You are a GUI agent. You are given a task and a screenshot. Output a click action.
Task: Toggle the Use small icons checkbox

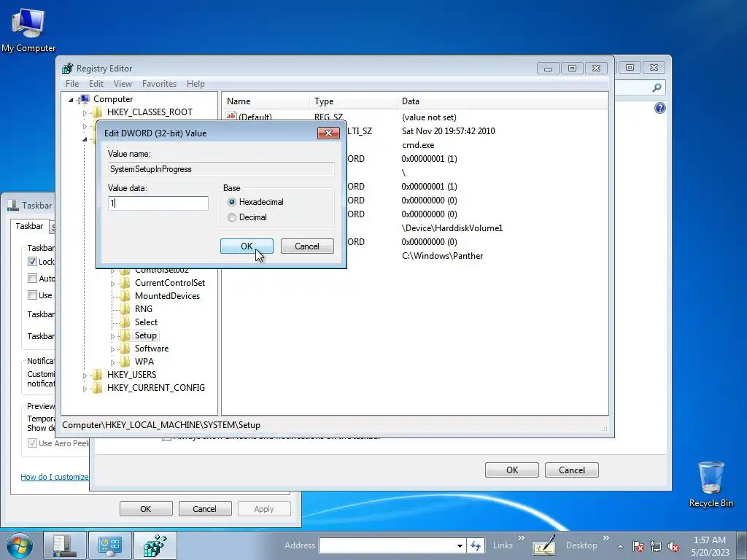32,295
